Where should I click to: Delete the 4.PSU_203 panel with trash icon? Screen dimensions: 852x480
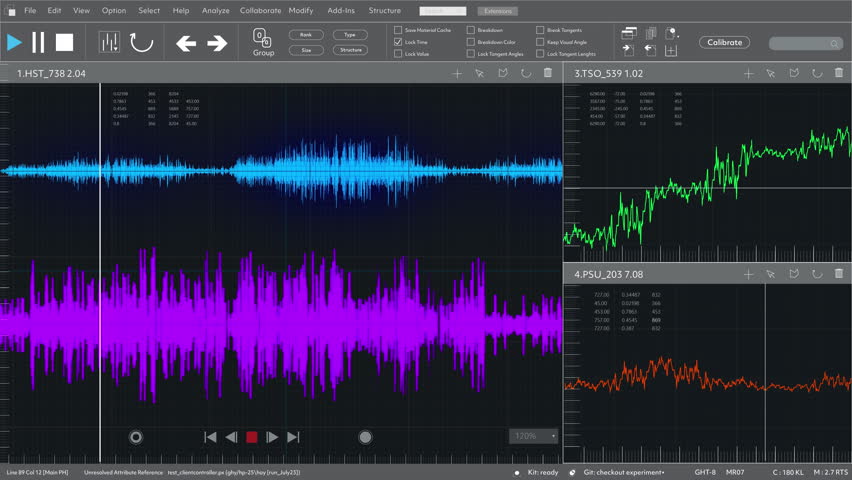click(x=839, y=273)
